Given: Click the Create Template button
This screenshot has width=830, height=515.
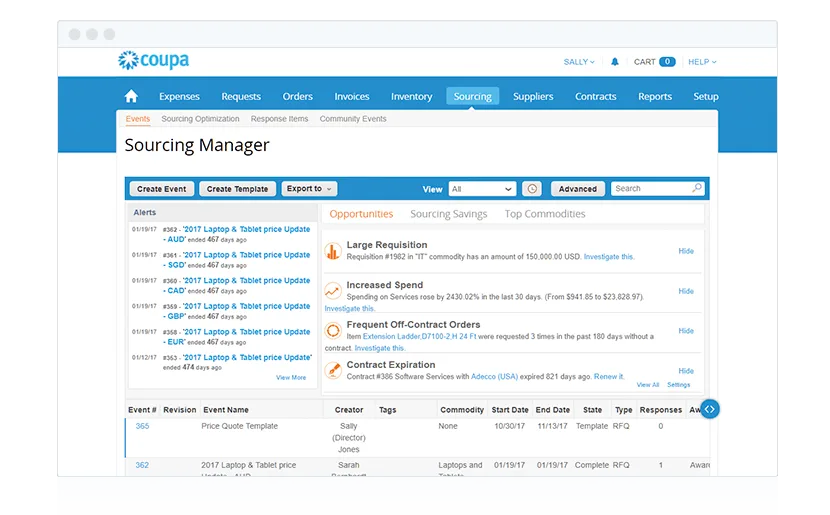Looking at the screenshot, I should (x=237, y=189).
